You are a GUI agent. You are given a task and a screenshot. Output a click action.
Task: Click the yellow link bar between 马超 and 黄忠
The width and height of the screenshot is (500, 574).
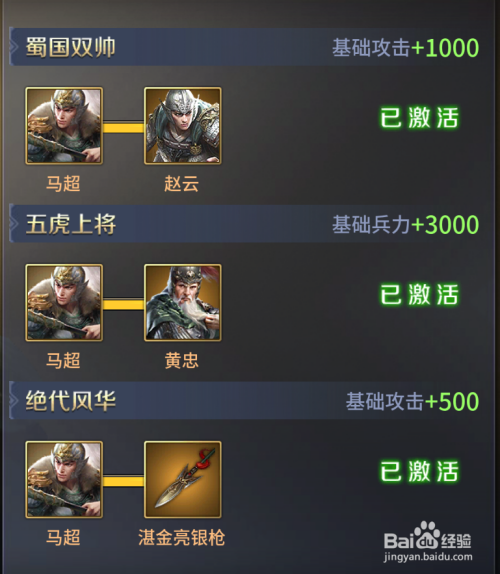pyautogui.click(x=123, y=305)
